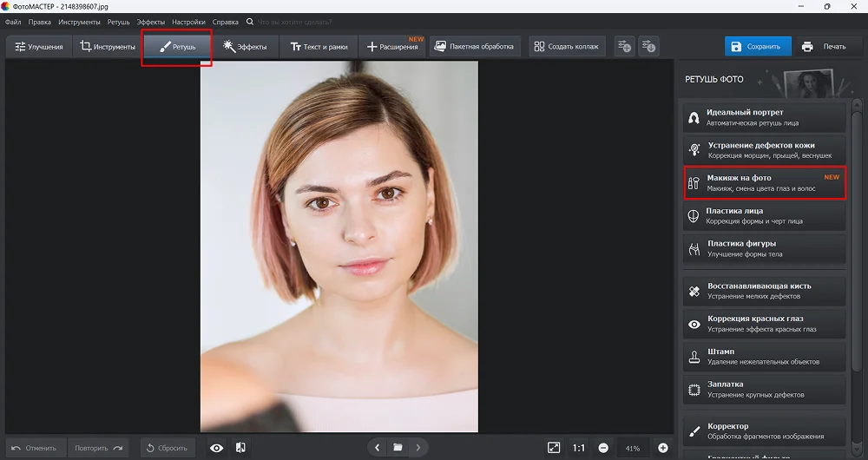The image size is (868, 460).
Task: Open the Ретушь menu in menu bar
Action: [118, 23]
